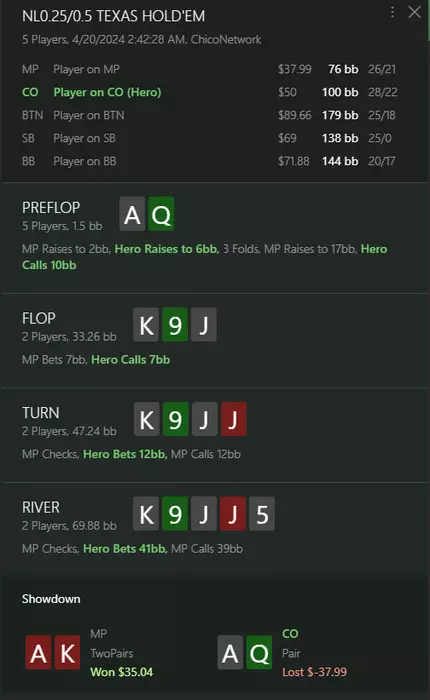The width and height of the screenshot is (430, 700).
Task: Click the panel's vertical scrollbar
Action: click(x=428, y=22)
